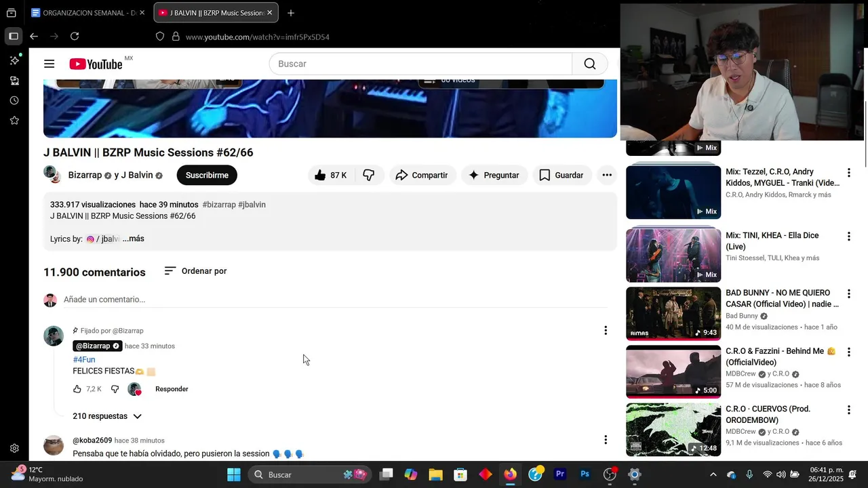Open more actions dots beside Guardar
The height and width of the screenshot is (488, 868).
[x=607, y=175]
